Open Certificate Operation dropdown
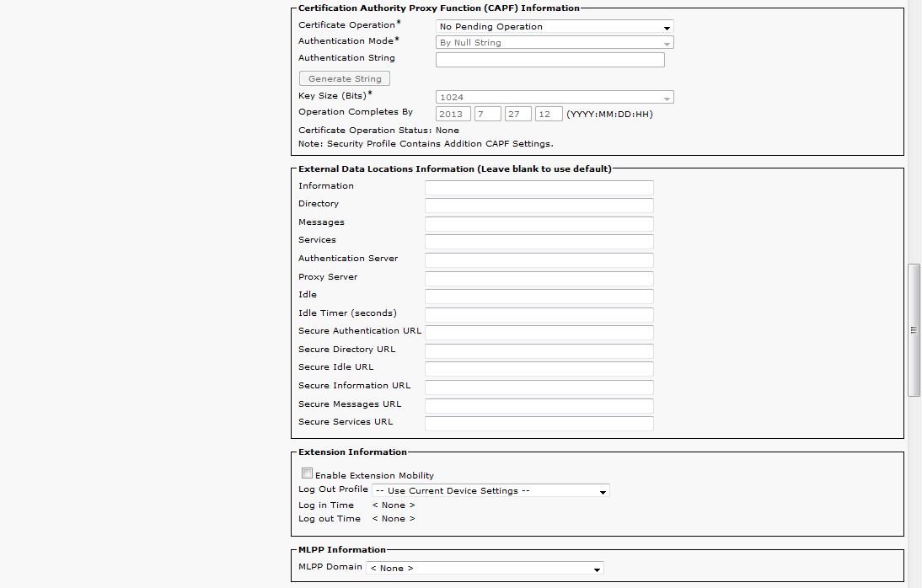 click(x=554, y=27)
